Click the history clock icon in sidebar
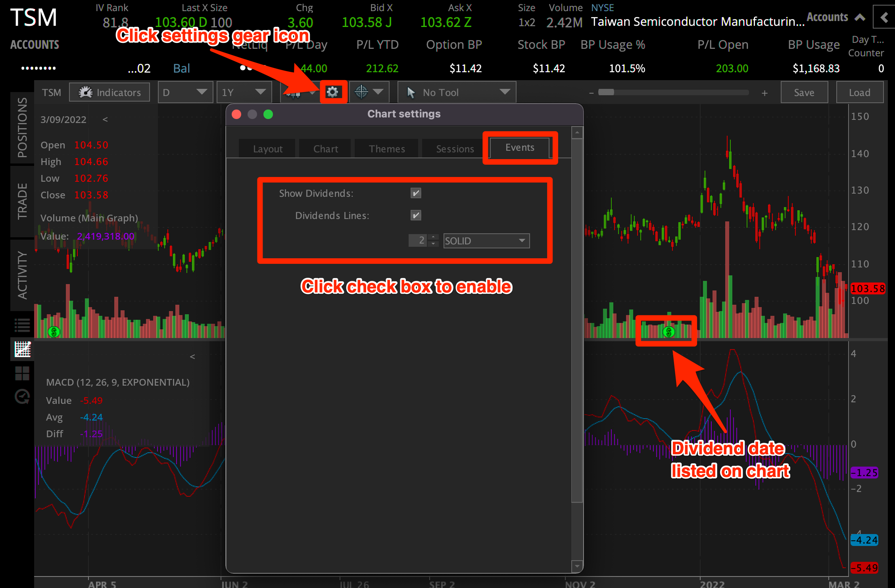 [x=22, y=396]
